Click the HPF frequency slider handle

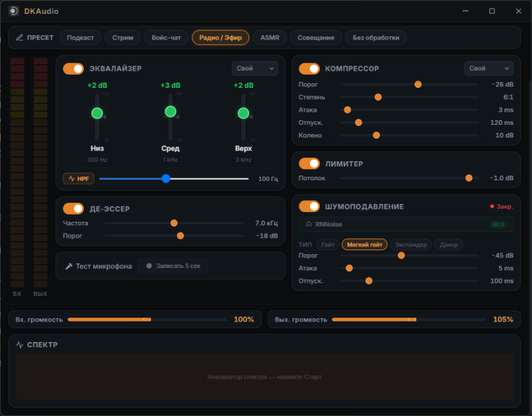tap(166, 179)
